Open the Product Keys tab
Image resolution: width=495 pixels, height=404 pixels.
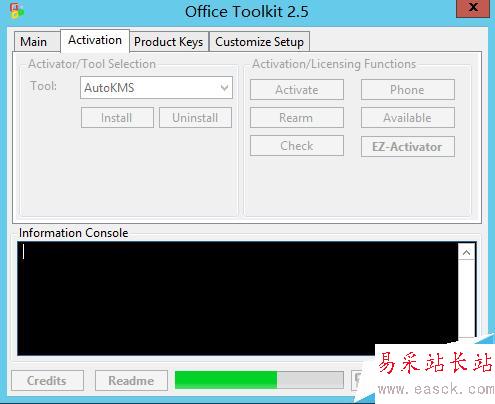click(x=169, y=42)
